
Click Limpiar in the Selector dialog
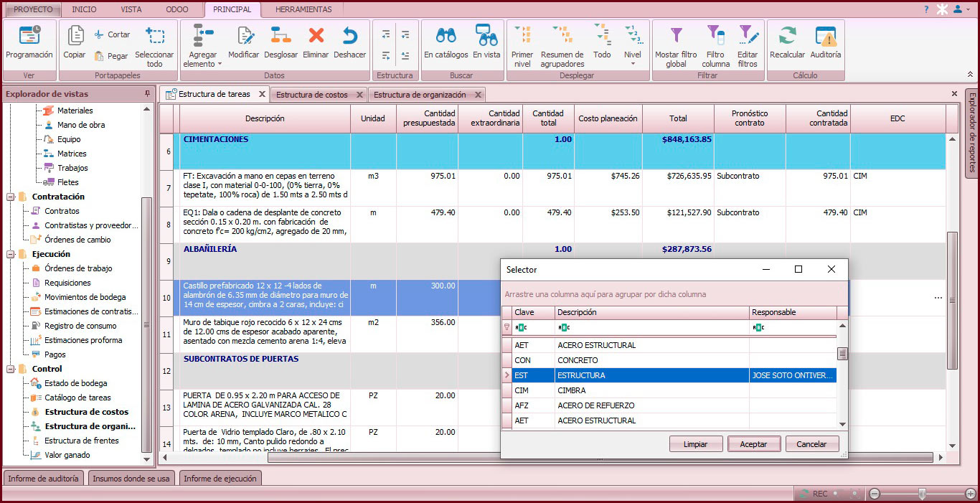click(x=695, y=444)
